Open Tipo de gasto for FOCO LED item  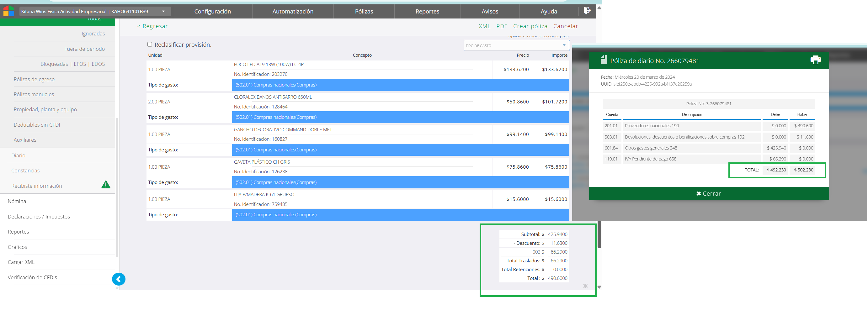coord(400,85)
